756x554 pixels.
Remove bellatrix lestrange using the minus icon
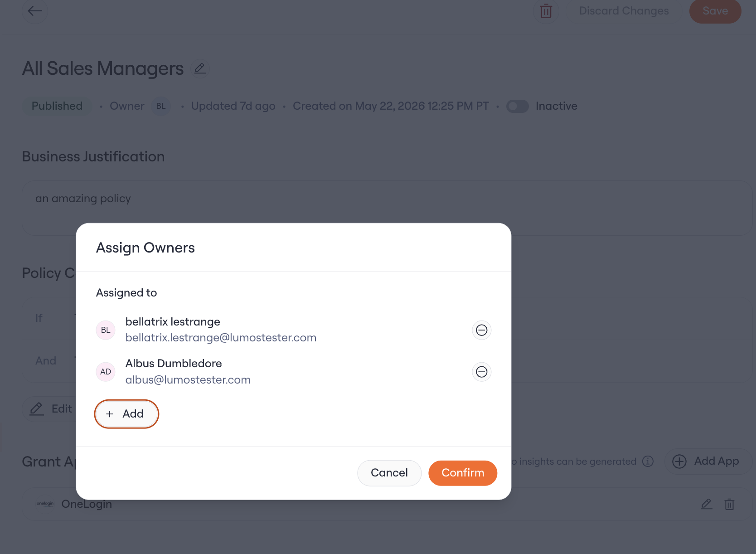[x=482, y=330]
